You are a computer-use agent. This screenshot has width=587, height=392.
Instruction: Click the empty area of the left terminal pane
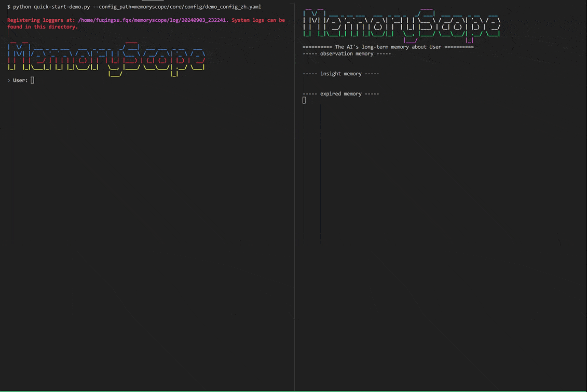coord(147,232)
